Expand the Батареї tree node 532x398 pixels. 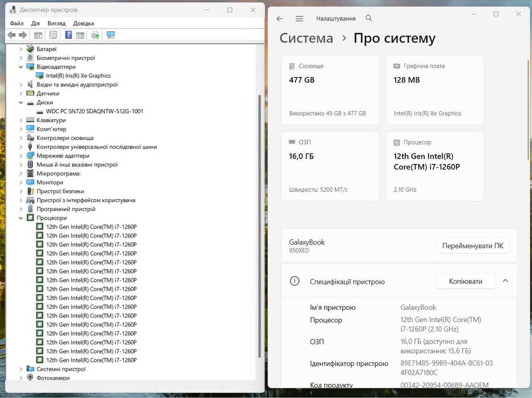pos(20,49)
